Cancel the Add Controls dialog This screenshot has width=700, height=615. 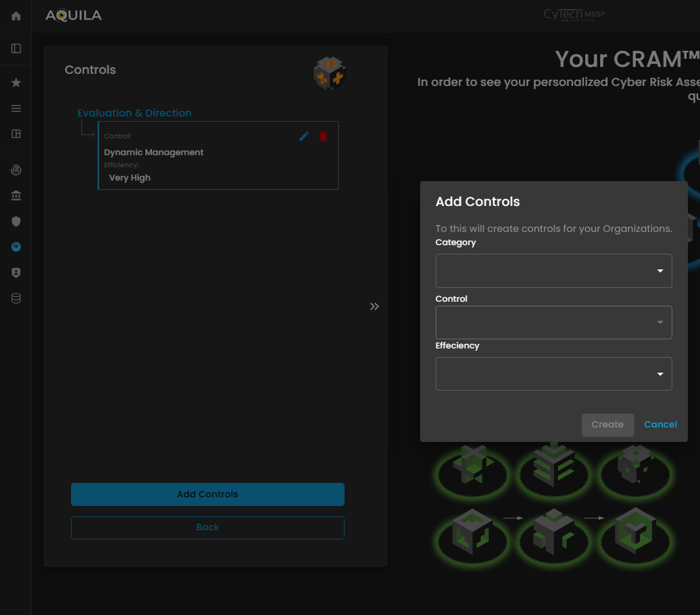[660, 425]
